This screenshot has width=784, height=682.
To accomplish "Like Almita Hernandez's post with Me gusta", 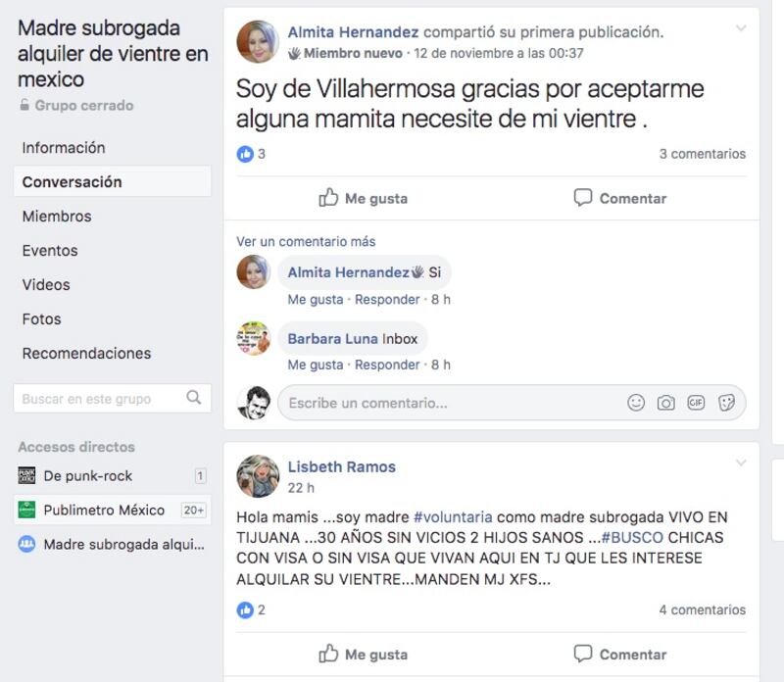I will (363, 198).
